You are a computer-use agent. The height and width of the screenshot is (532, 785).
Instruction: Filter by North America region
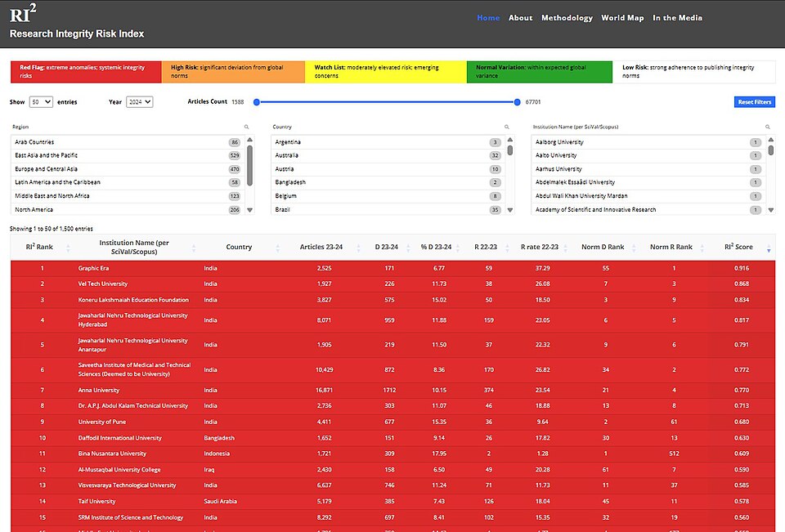[x=128, y=210]
